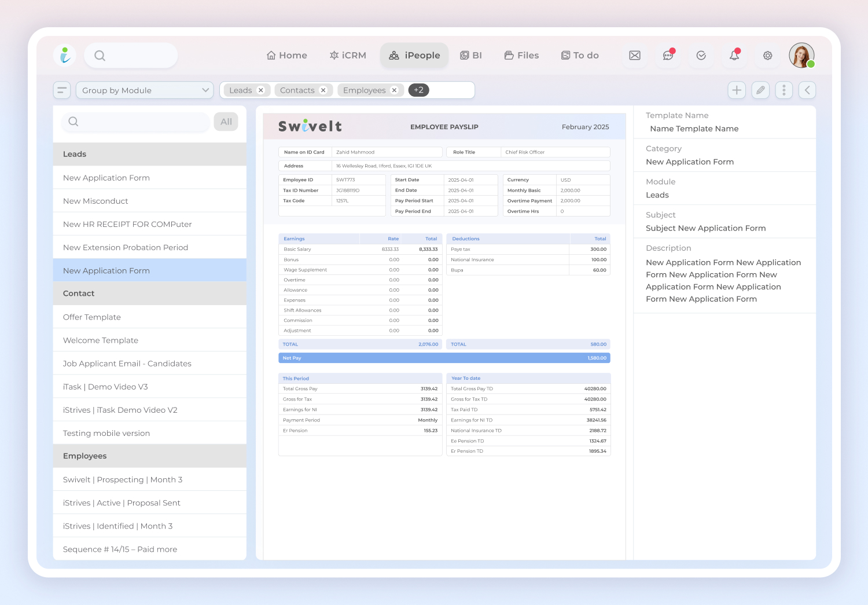Click the pencil edit template icon
The image size is (868, 605).
pyautogui.click(x=760, y=90)
